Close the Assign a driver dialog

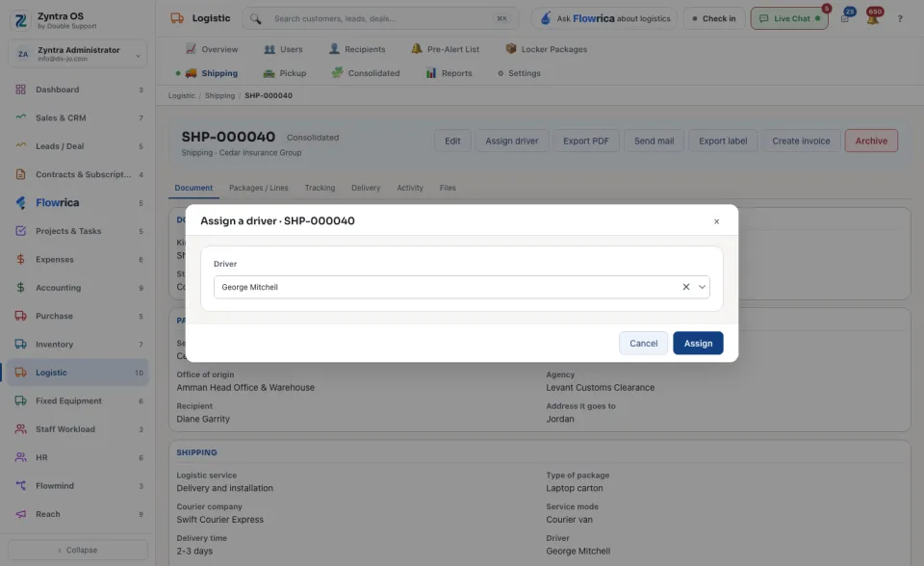tap(716, 221)
